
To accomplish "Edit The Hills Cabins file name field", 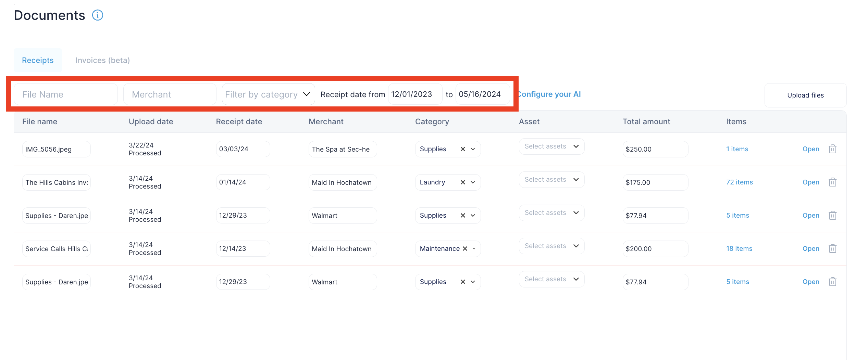I will pos(57,182).
